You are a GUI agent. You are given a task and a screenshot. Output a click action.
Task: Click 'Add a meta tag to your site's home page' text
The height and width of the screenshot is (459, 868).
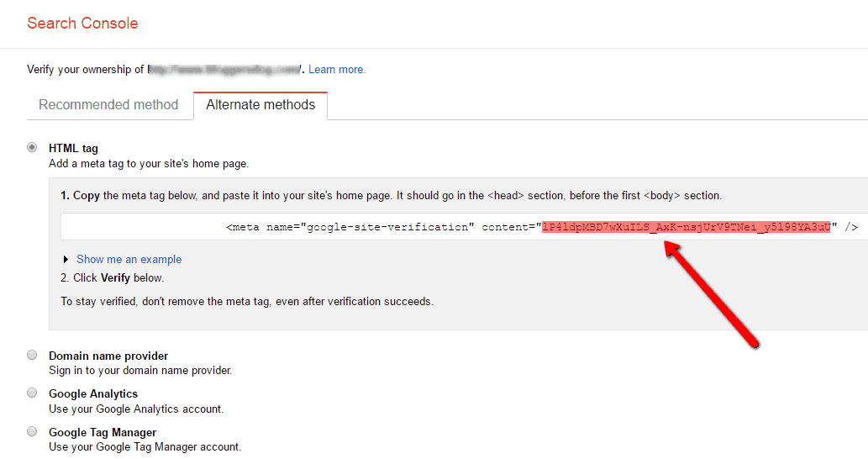149,164
